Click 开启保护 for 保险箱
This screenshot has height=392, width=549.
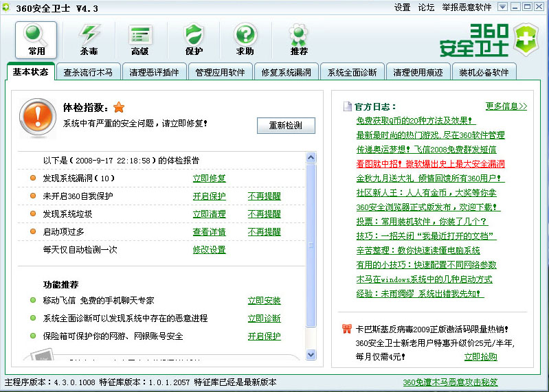pos(265,336)
